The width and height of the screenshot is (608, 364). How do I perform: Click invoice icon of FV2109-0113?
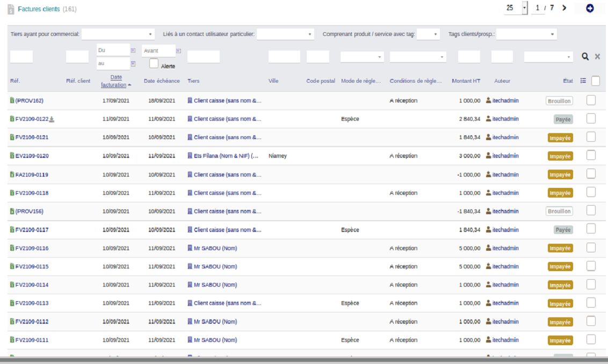[12, 303]
